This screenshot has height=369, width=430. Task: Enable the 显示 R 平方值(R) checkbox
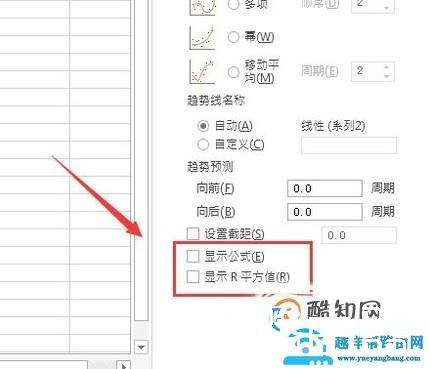pos(193,276)
